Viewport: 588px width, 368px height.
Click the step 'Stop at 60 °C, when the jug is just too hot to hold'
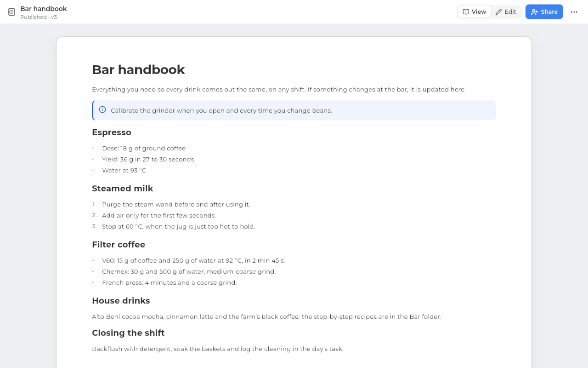click(x=178, y=226)
